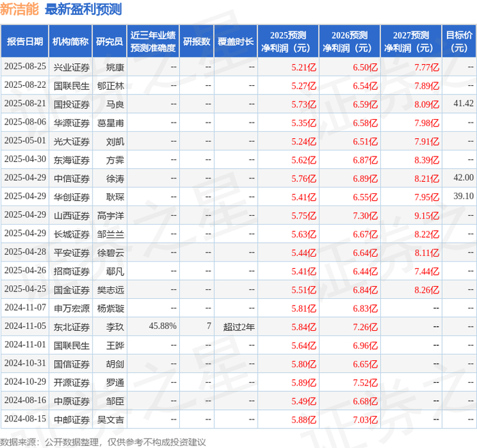
Task: Click analyst name 葛星甫
Action: pyautogui.click(x=110, y=123)
